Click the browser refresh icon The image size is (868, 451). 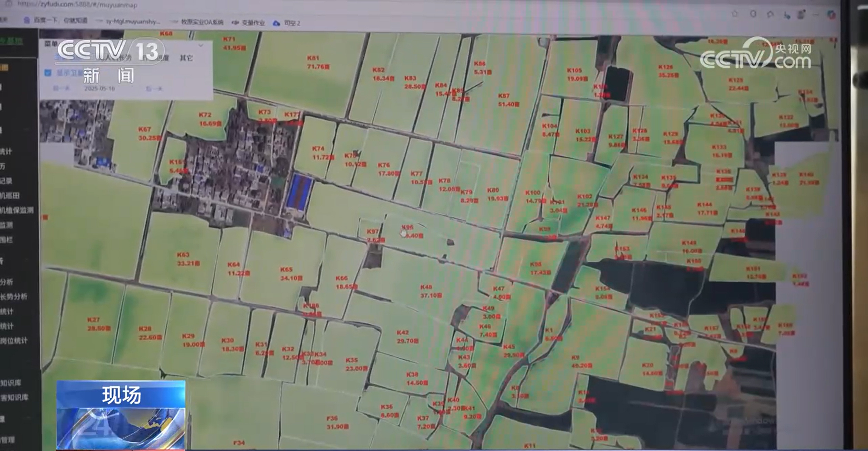click(753, 14)
